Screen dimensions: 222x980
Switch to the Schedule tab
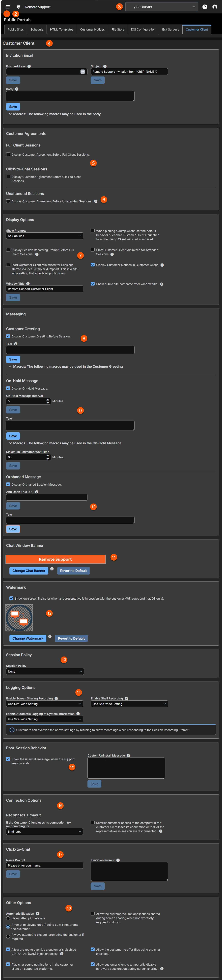pos(37,29)
